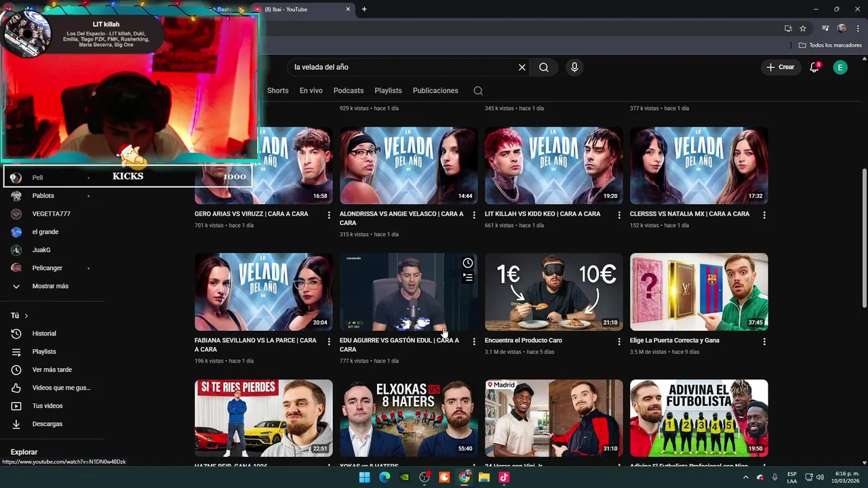Image resolution: width=868 pixels, height=488 pixels.
Task: Click the magnifier search button beside the query
Action: (544, 67)
